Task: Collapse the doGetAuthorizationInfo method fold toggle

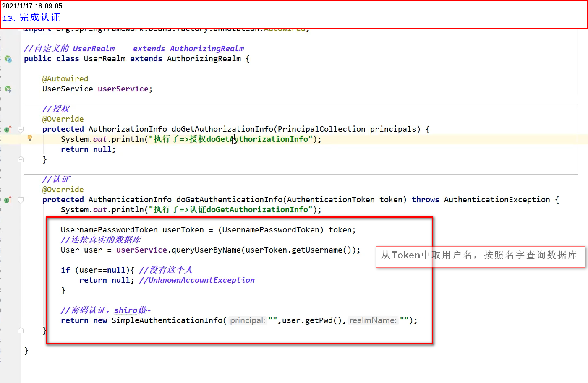Action: [21, 129]
